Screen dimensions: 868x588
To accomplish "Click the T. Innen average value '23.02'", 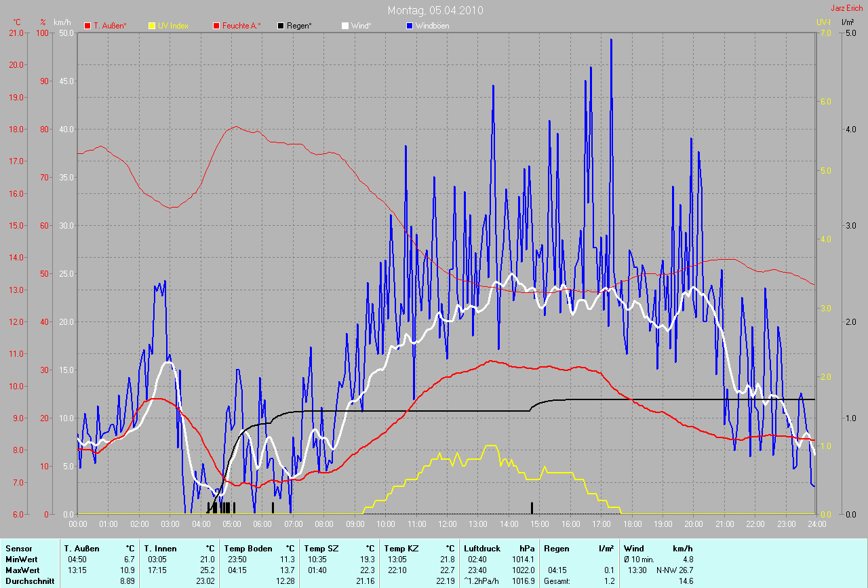I will [205, 581].
